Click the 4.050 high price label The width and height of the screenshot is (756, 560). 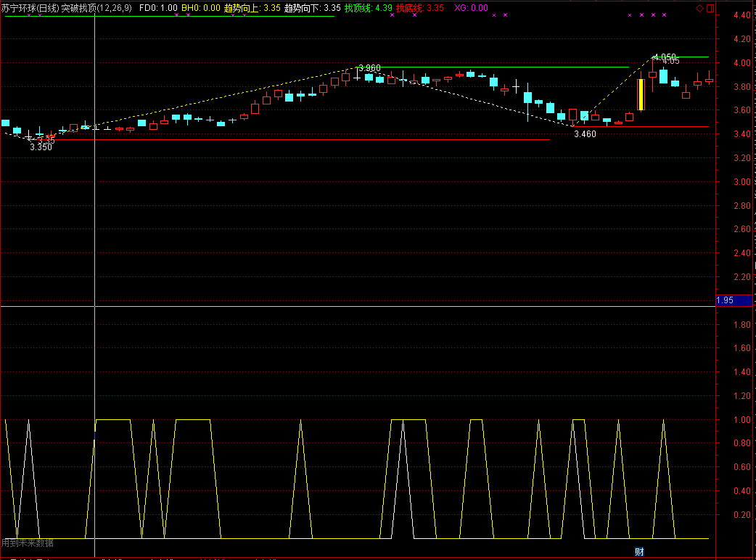pos(665,57)
